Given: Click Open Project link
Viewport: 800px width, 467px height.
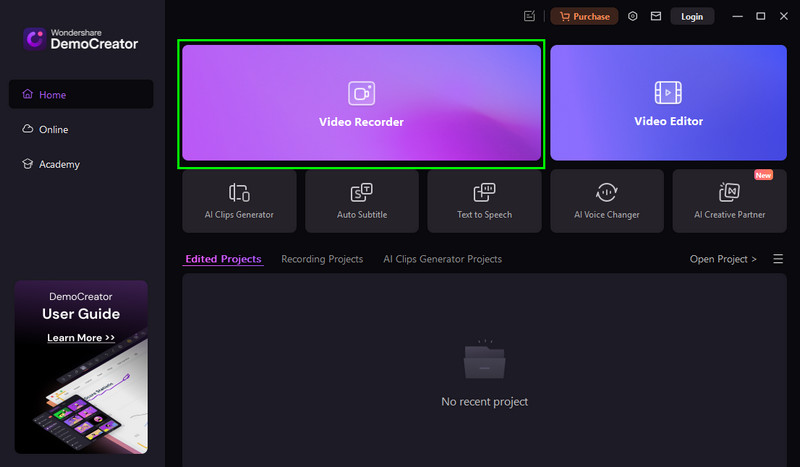Looking at the screenshot, I should [723, 259].
